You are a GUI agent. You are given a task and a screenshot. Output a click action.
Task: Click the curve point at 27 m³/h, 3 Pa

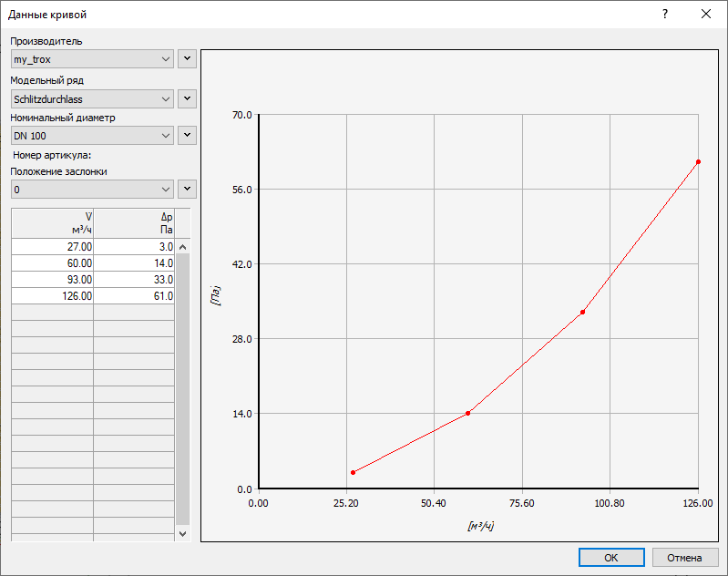[354, 472]
